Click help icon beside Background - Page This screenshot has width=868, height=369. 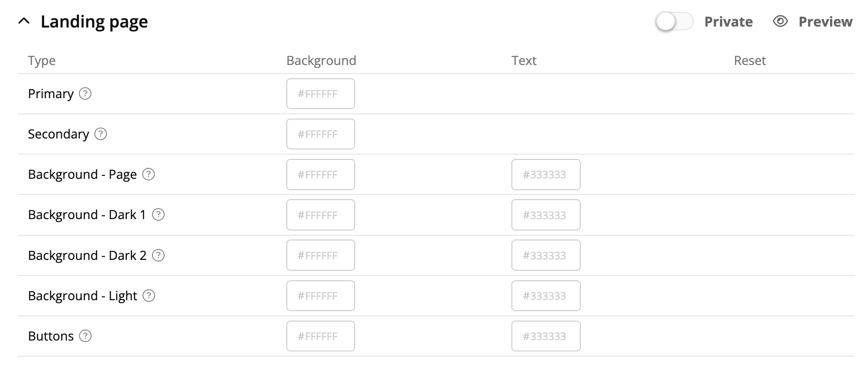[149, 175]
